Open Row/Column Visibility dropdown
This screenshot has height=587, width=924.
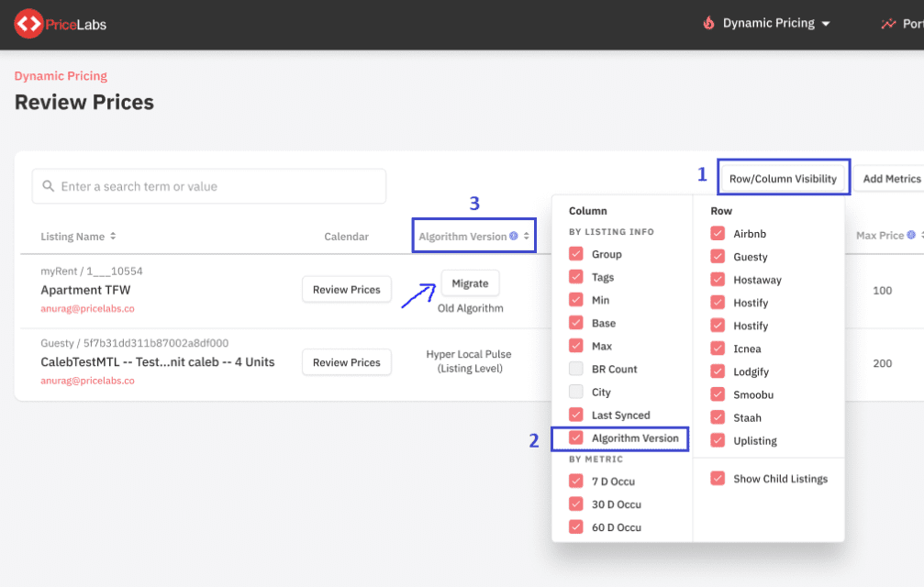(x=783, y=179)
